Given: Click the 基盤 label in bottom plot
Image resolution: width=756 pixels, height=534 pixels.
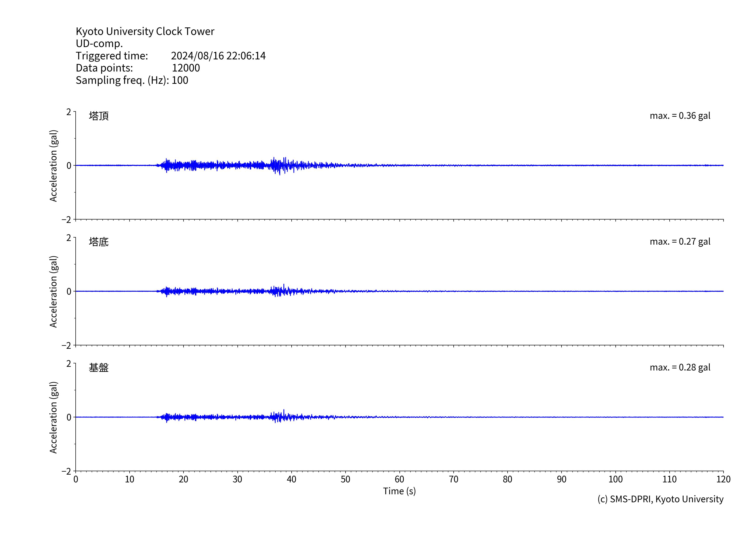Looking at the screenshot, I should (x=99, y=367).
